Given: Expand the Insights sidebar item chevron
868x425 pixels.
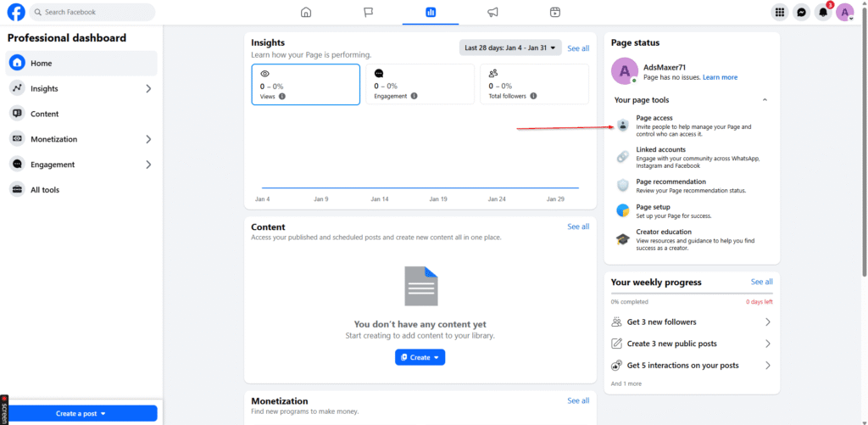Looking at the screenshot, I should coord(148,88).
